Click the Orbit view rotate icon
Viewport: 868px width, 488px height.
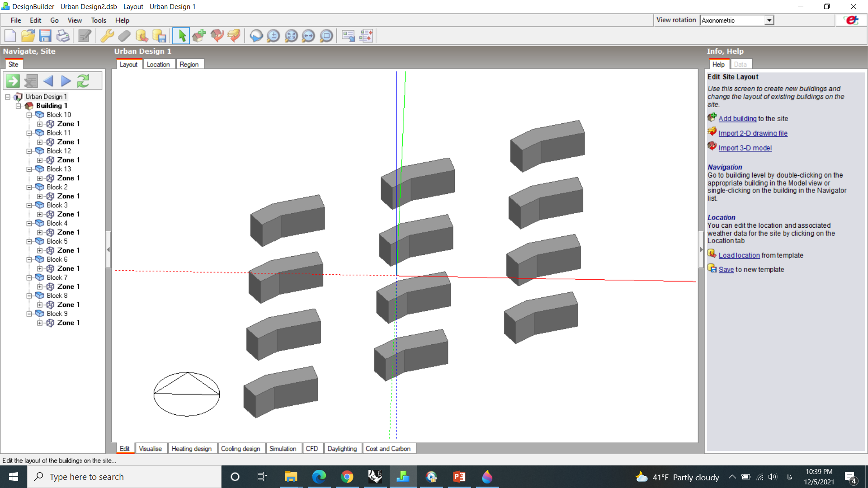256,36
